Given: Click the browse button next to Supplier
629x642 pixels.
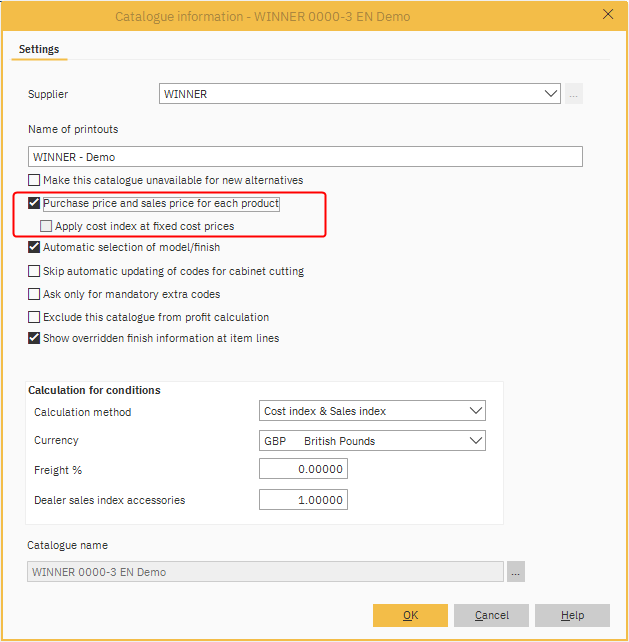Looking at the screenshot, I should pyautogui.click(x=574, y=94).
